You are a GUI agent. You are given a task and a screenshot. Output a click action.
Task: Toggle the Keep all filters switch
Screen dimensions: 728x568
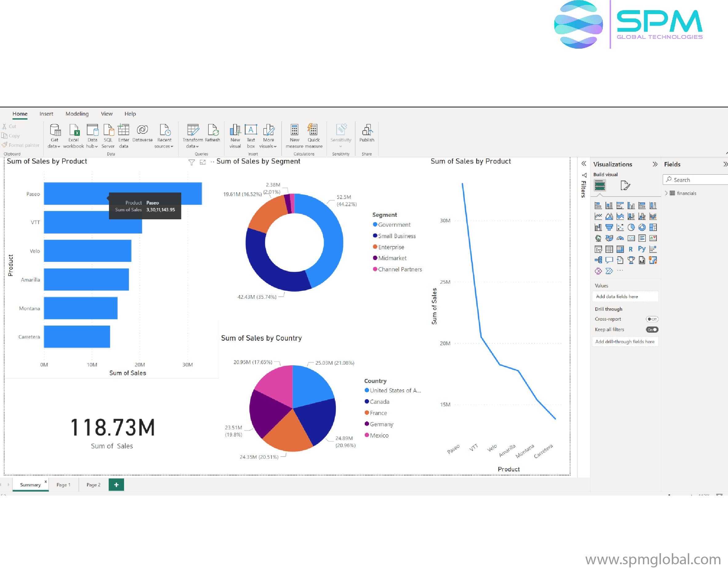(652, 330)
